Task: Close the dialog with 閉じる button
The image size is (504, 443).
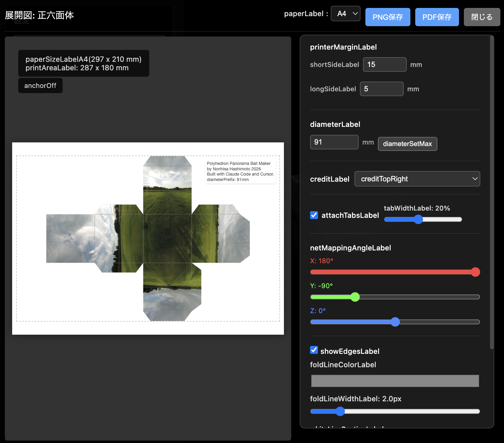Action: (x=482, y=17)
